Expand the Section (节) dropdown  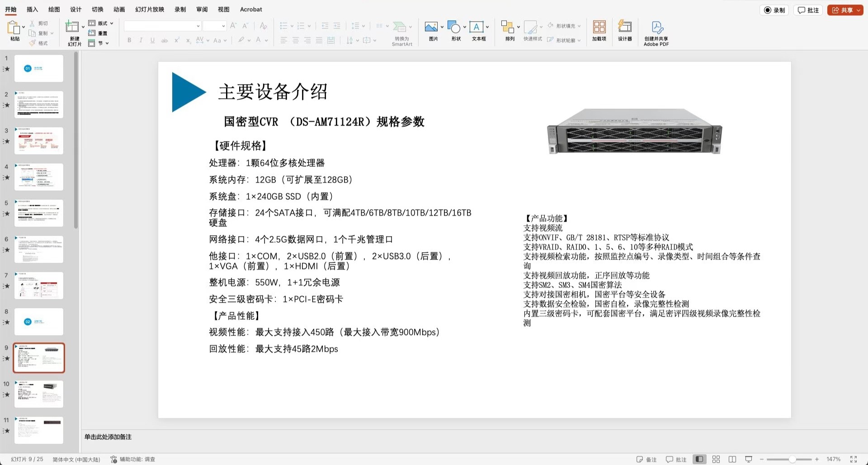click(107, 43)
